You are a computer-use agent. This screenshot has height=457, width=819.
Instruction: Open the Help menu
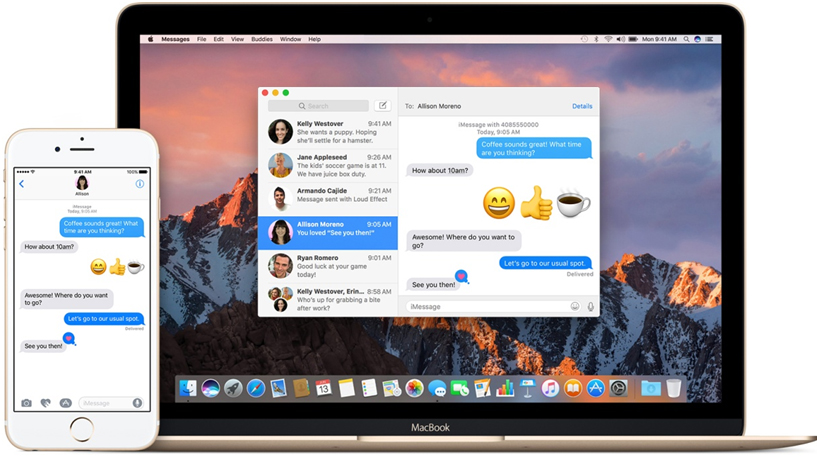coord(314,39)
